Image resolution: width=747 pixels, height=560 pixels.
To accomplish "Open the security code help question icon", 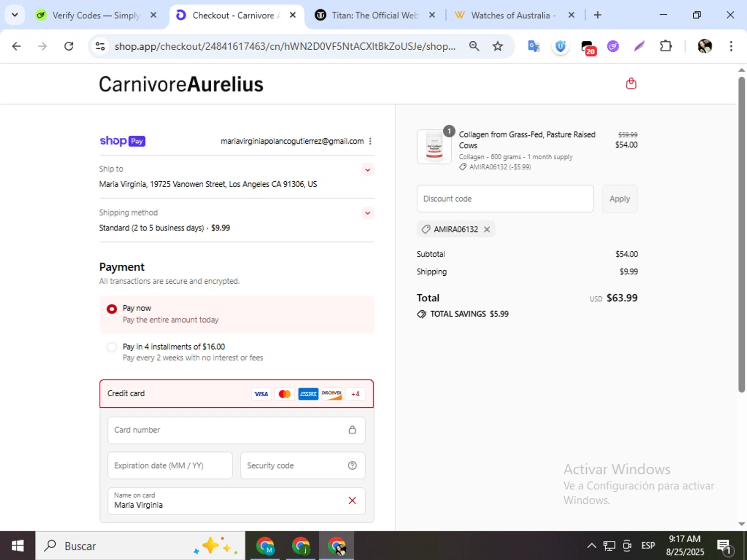I will tap(352, 465).
